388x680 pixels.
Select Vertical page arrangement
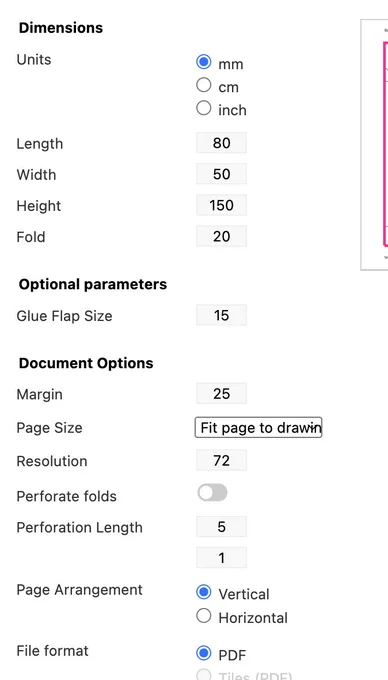(x=203, y=592)
